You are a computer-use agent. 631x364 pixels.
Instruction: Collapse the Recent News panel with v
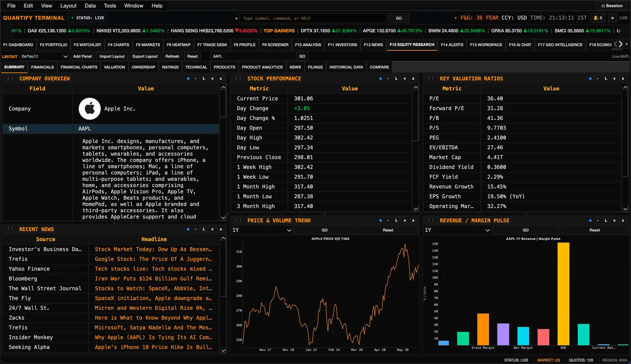(x=213, y=229)
